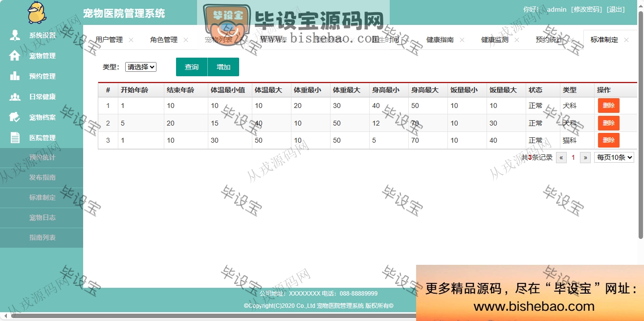Close the 用户管理 tab with its X

[x=131, y=40]
